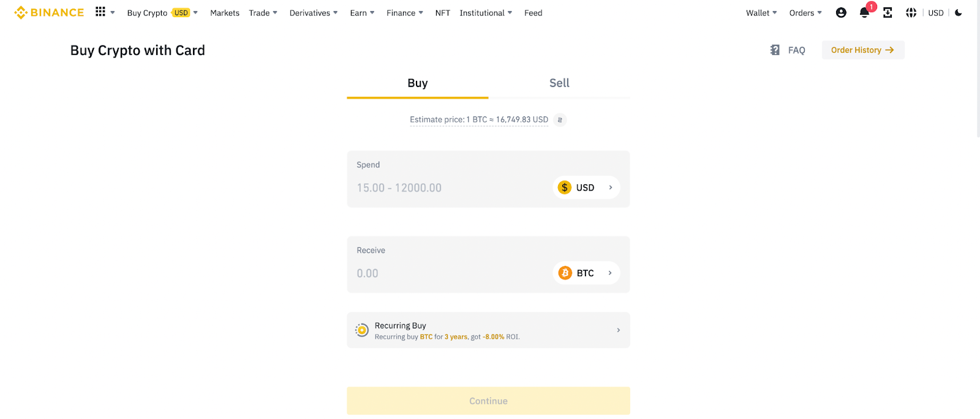Open the language globe icon
This screenshot has height=419, width=980.
[911, 12]
